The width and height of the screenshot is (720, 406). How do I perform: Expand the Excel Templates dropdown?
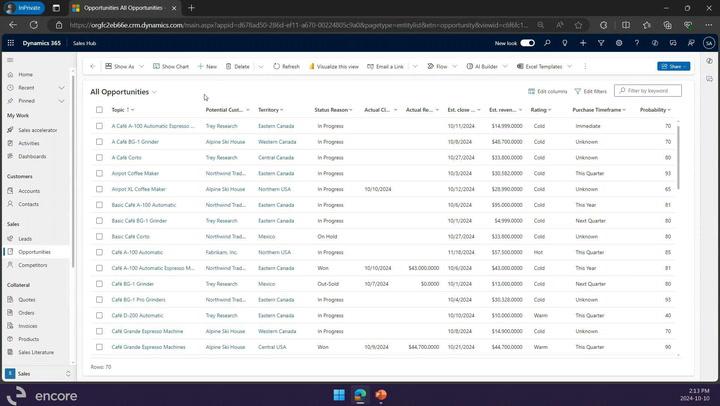pos(569,66)
